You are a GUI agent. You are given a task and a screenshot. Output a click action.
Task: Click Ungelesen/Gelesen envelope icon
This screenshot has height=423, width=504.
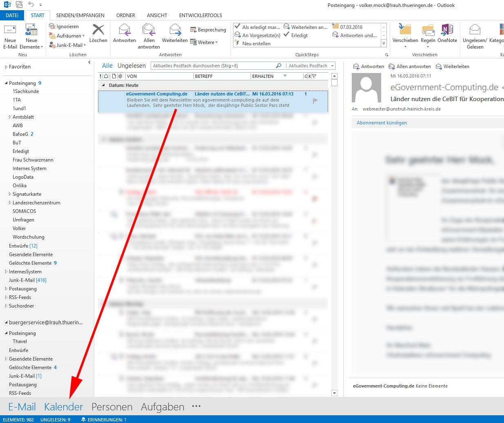475,30
